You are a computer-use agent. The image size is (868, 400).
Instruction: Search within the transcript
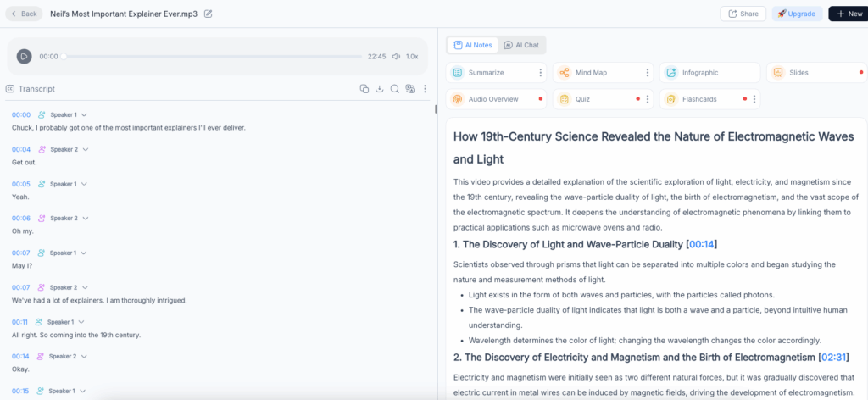(x=395, y=88)
